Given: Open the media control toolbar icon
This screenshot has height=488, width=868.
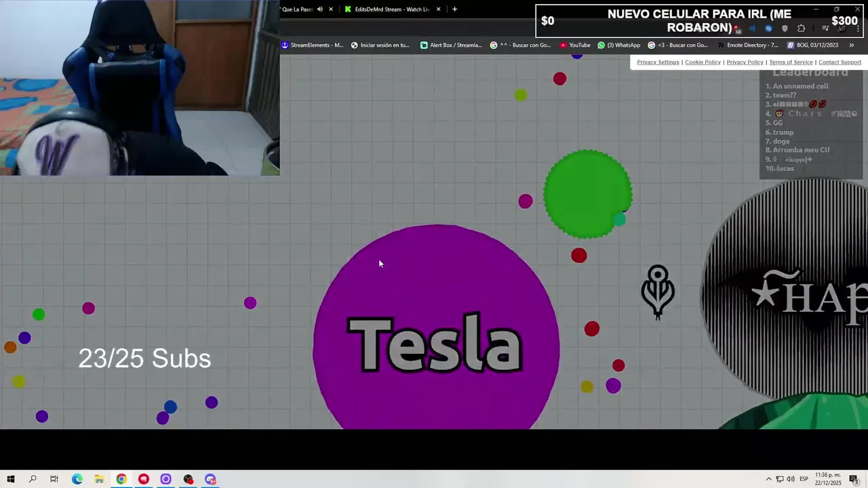Looking at the screenshot, I should click(825, 28).
